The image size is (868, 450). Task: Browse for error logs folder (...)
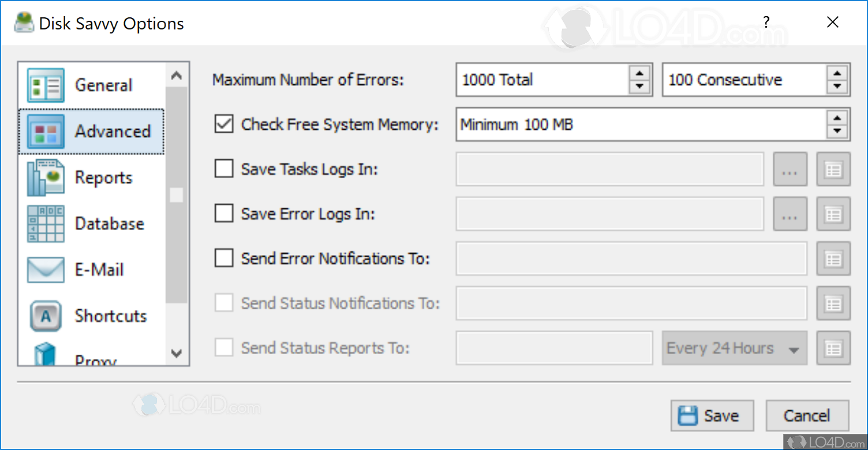(790, 214)
